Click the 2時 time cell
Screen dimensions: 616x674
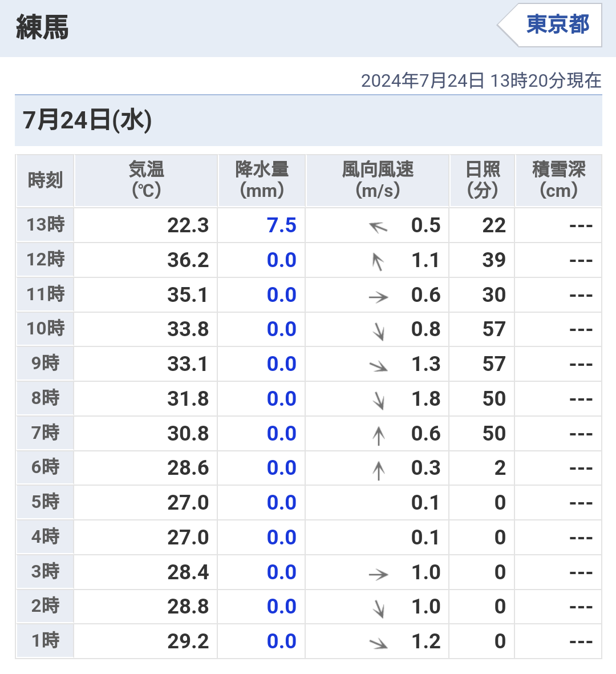tap(45, 607)
